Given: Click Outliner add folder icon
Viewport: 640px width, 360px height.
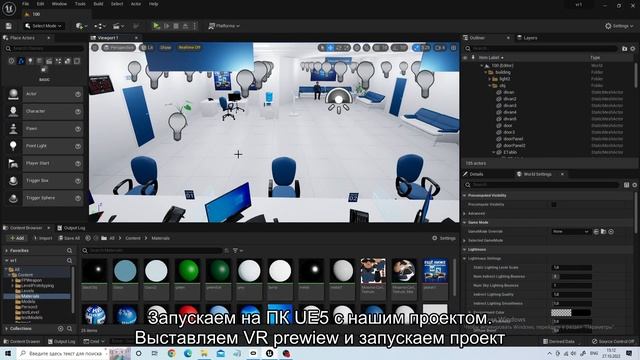Looking at the screenshot, I should [624, 49].
